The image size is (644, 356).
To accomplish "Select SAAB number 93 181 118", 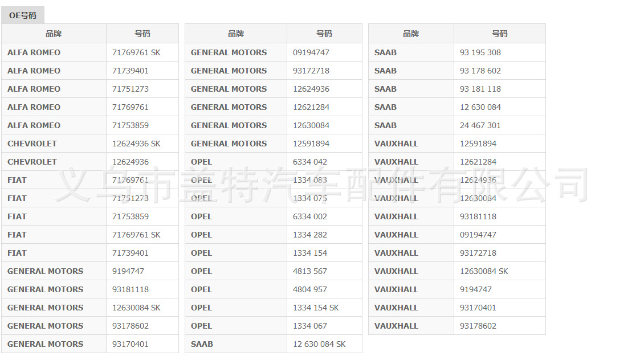I will coord(480,89).
